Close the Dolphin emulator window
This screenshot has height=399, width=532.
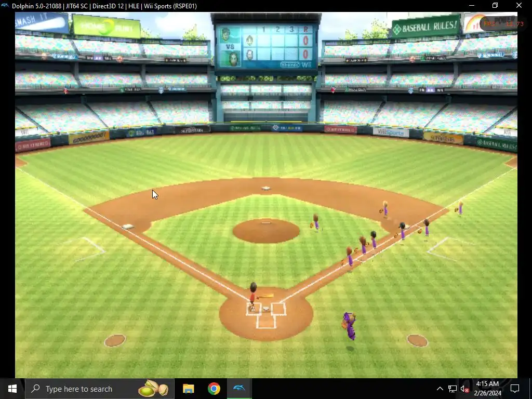click(x=519, y=5)
